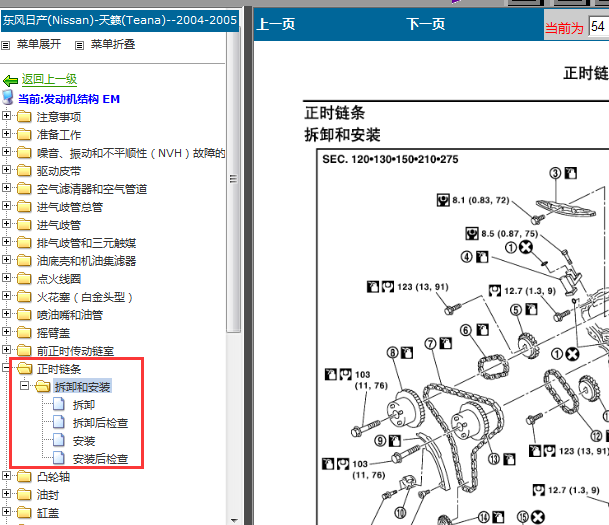609x525 pixels.
Task: Collapse the 正时链条 tree node
Action: pos(6,367)
